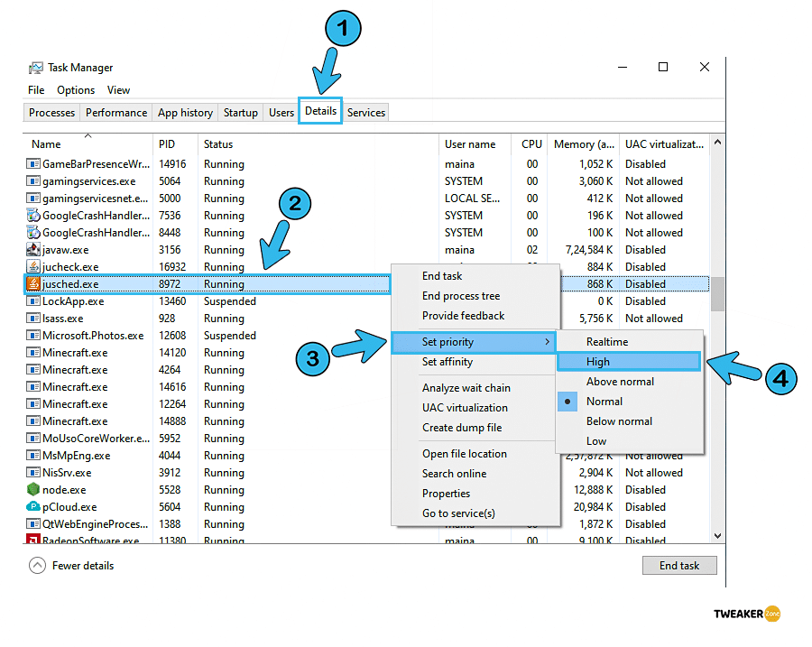The height and width of the screenshot is (647, 812).
Task: Open the Options menu
Action: 76,90
